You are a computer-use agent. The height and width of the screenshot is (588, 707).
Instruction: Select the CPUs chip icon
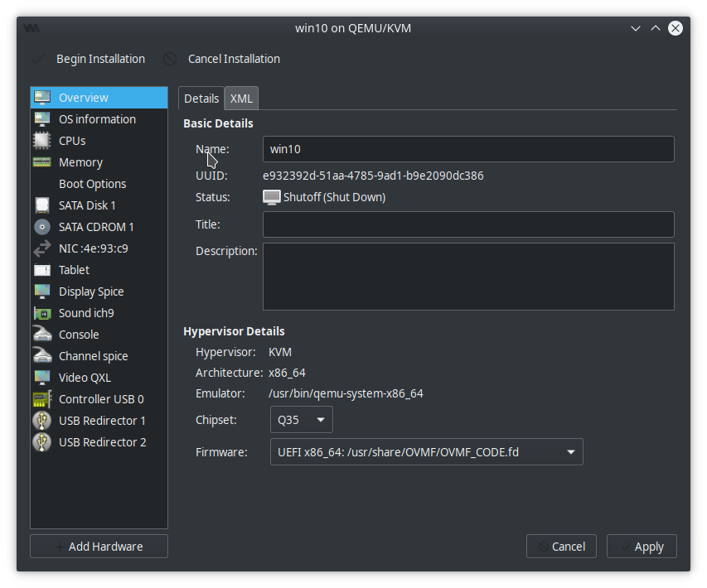(42, 141)
